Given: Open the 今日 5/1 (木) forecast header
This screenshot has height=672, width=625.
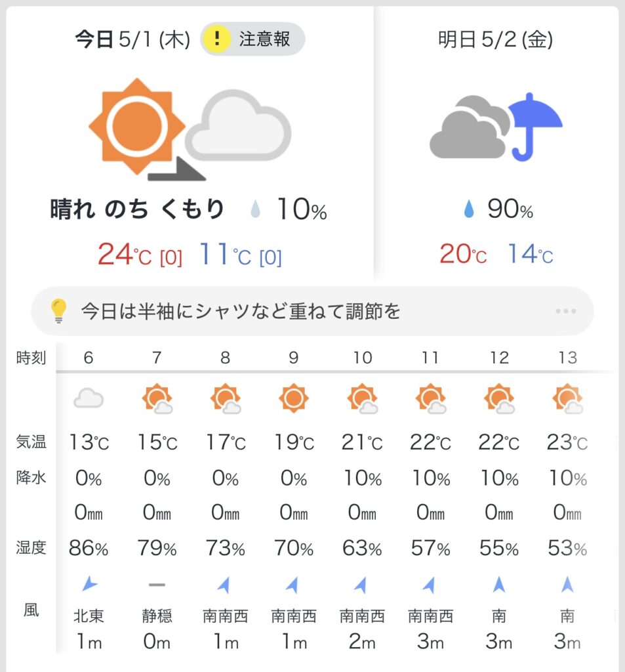Looking at the screenshot, I should click(132, 40).
